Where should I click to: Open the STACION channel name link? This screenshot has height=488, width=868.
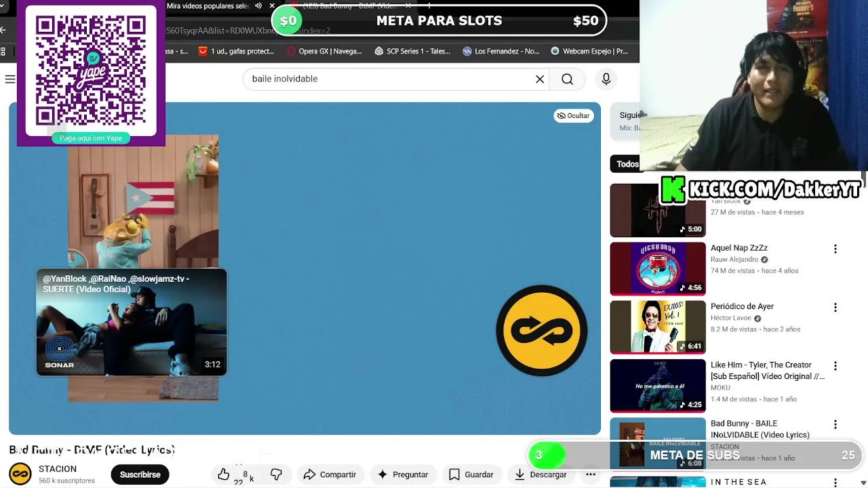click(58, 469)
